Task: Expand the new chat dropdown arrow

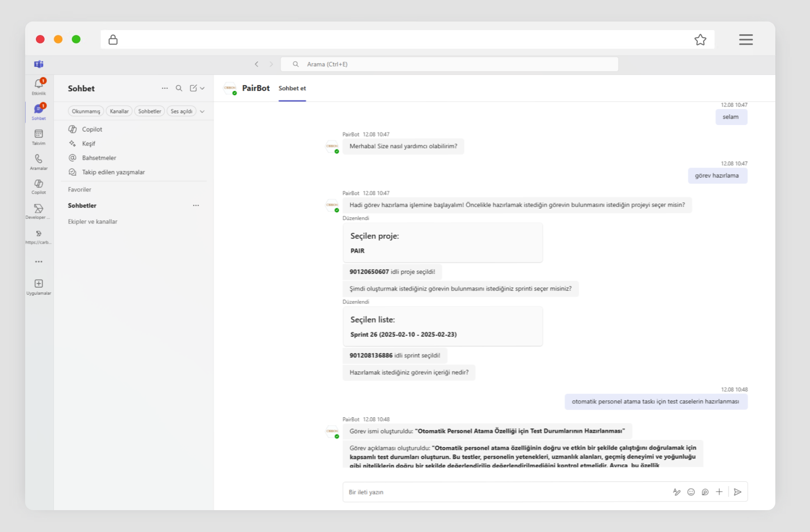Action: click(x=202, y=88)
